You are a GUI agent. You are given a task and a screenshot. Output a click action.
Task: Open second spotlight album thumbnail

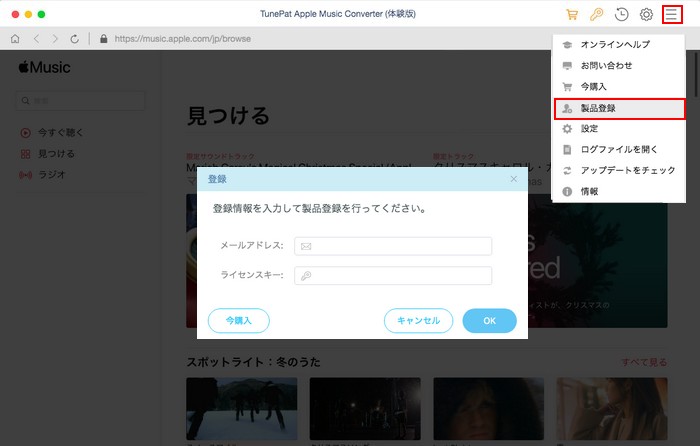[365, 408]
